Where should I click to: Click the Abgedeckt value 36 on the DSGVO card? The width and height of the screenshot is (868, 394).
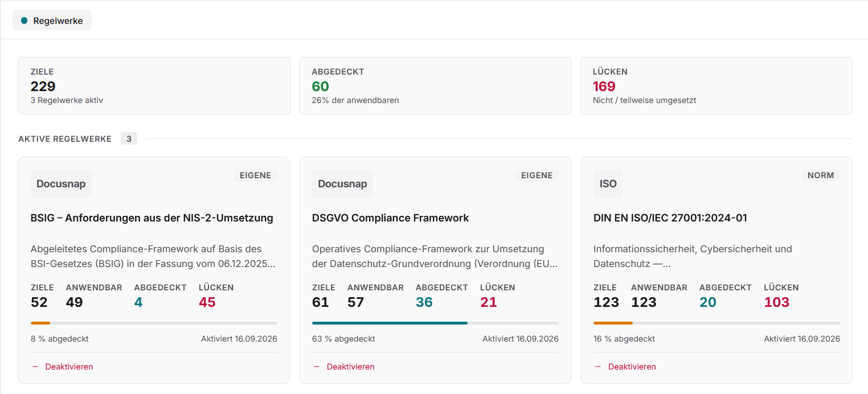(424, 302)
